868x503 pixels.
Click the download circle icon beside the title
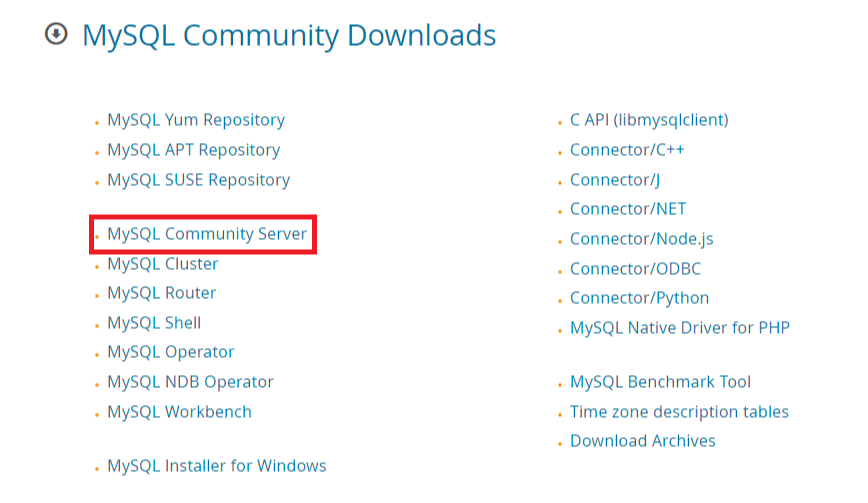coord(56,34)
